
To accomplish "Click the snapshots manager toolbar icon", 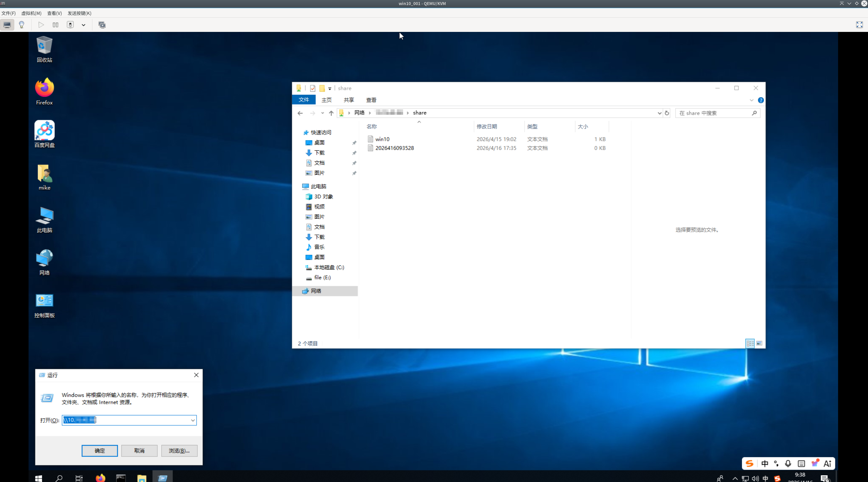I will coord(102,25).
